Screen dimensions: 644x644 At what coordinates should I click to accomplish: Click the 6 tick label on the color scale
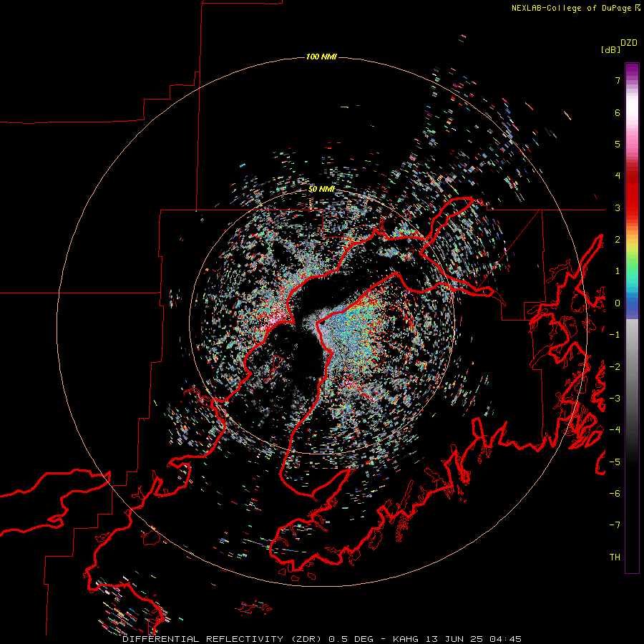[618, 112]
